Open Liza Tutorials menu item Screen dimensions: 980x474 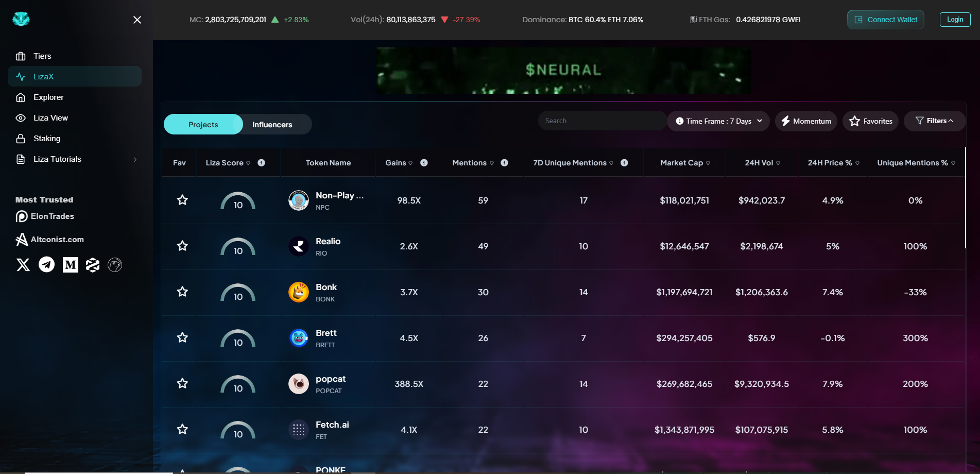[57, 159]
